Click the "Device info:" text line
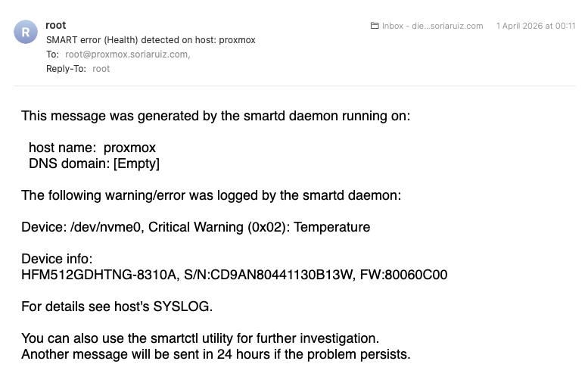 click(x=57, y=259)
